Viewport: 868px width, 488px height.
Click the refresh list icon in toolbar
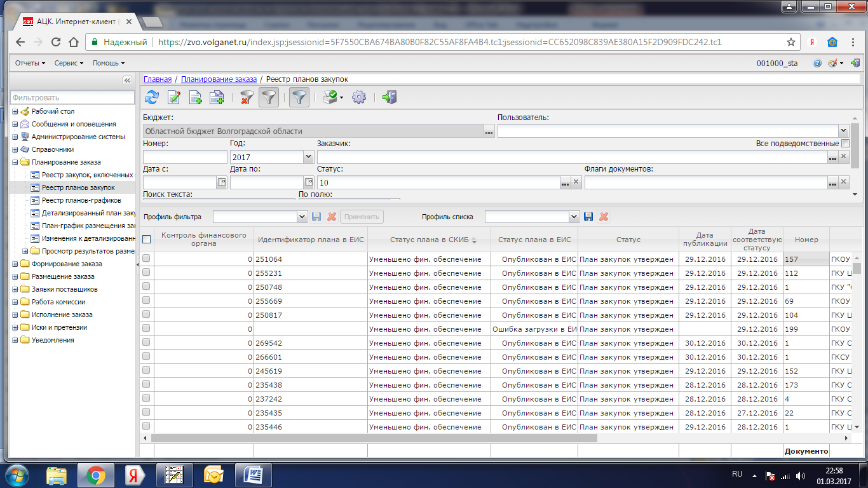152,97
